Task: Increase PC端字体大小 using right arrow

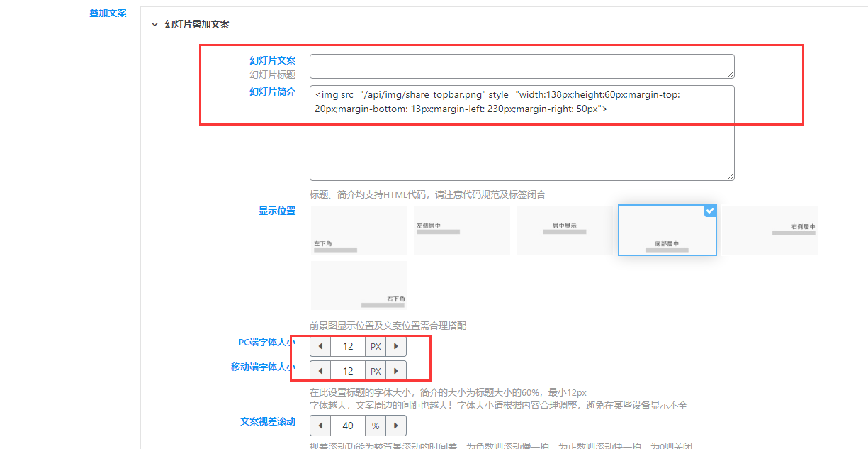Action: [396, 346]
